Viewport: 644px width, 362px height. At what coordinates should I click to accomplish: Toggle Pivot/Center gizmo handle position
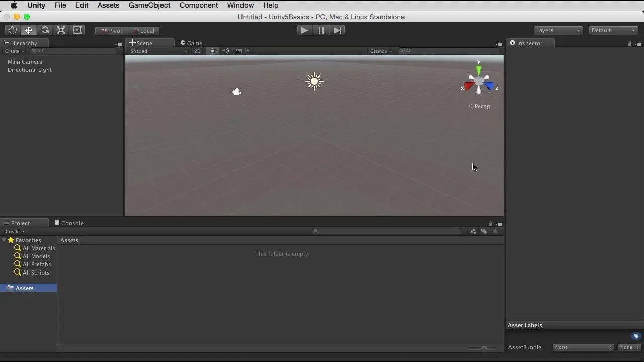click(111, 31)
